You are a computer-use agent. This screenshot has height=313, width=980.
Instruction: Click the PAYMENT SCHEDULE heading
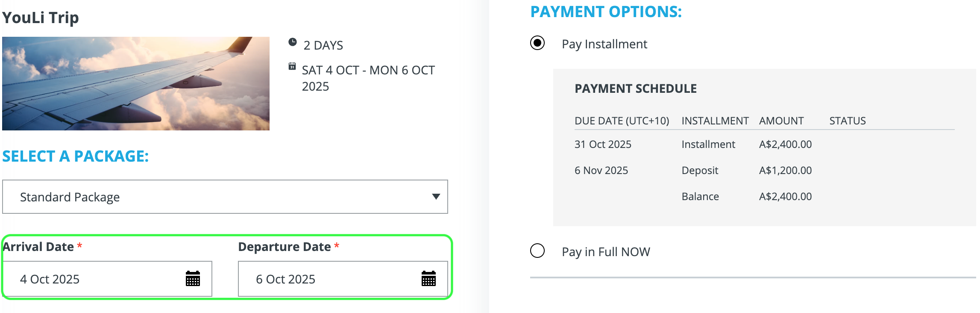[636, 89]
